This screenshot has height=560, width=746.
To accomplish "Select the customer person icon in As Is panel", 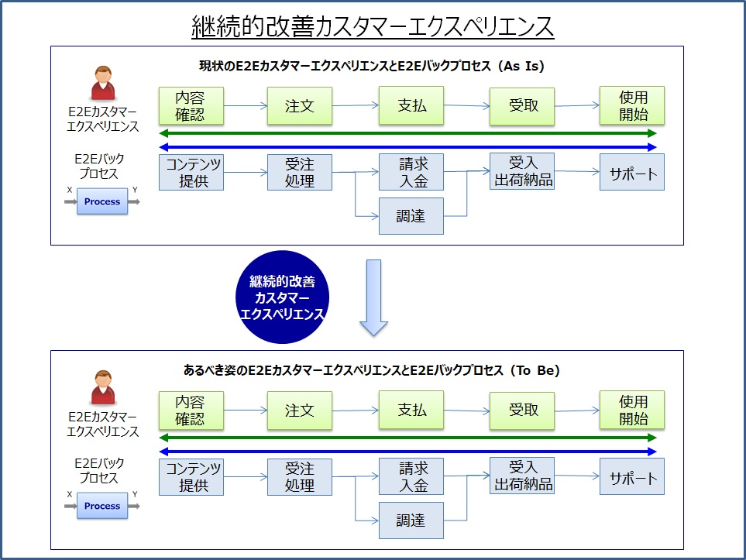I will point(103,83).
